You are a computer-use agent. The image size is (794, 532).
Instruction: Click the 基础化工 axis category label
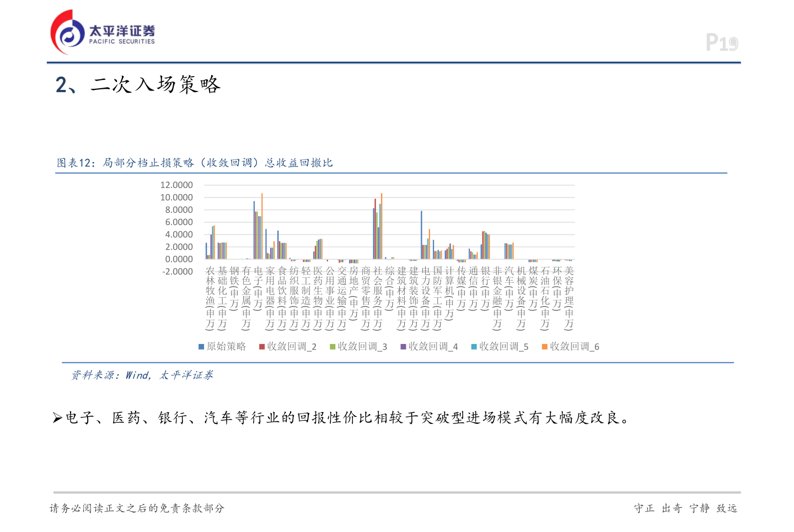(x=222, y=298)
